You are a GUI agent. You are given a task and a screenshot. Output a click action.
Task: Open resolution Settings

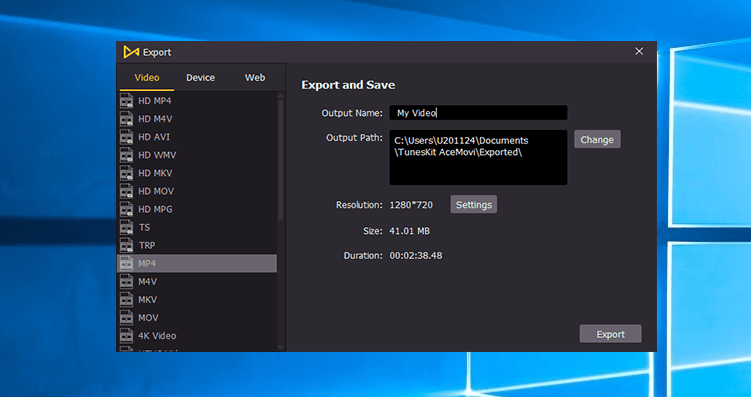pos(474,204)
